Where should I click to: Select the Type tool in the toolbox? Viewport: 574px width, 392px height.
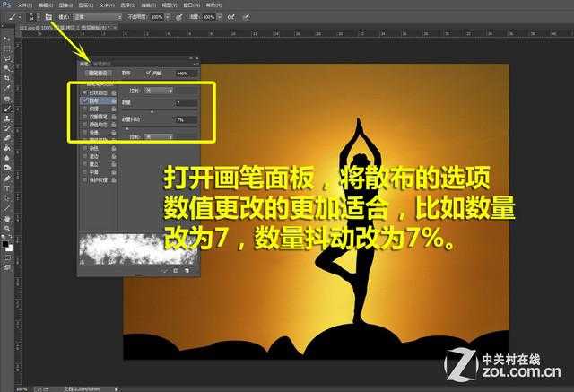tap(7, 188)
